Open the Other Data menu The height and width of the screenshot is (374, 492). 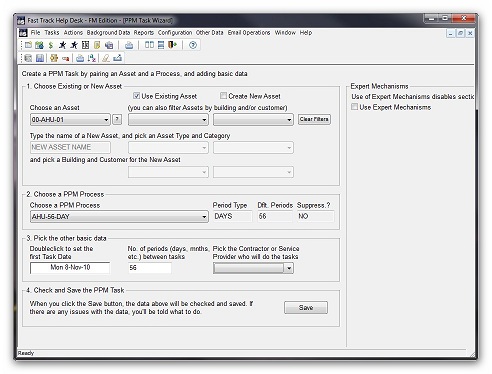[210, 33]
